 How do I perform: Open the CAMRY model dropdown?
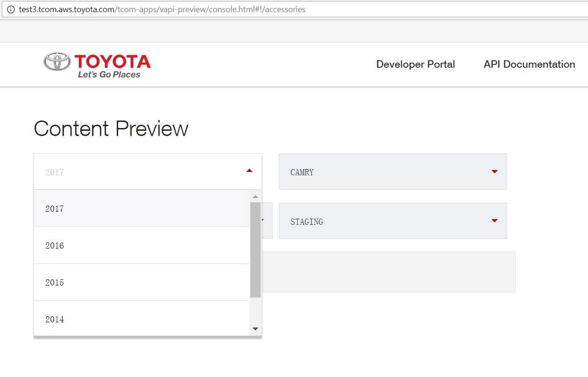pos(393,171)
